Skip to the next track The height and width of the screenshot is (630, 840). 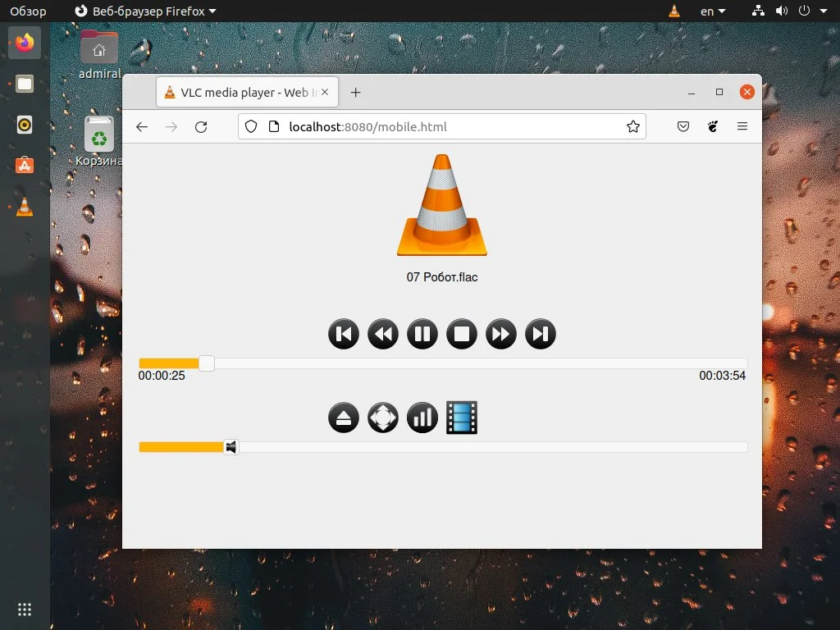click(541, 334)
